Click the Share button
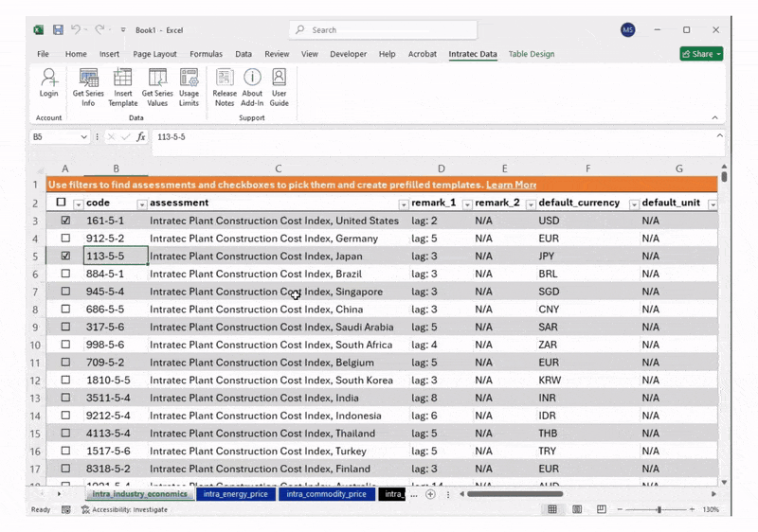Screen dimensions: 758x532 click(700, 54)
